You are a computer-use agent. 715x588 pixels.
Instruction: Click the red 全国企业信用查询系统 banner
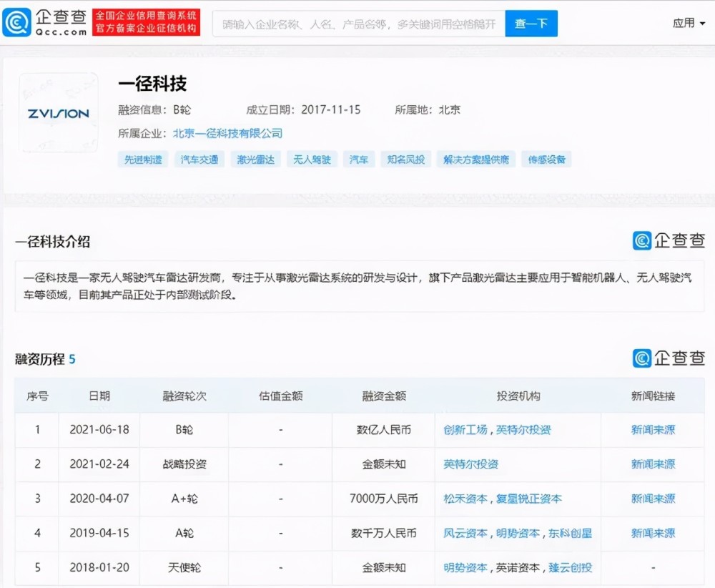click(x=146, y=23)
